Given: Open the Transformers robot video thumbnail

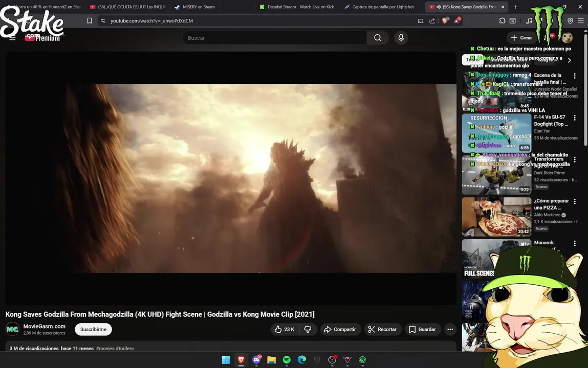Looking at the screenshot, I should tap(496, 175).
